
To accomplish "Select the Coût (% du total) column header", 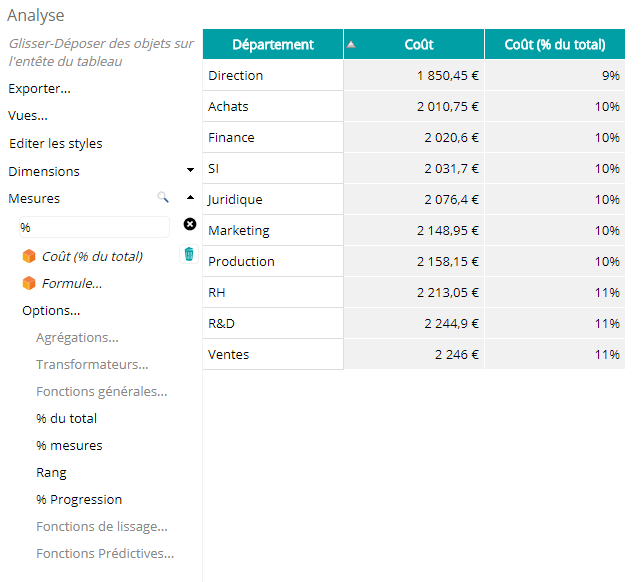I will [x=555, y=44].
